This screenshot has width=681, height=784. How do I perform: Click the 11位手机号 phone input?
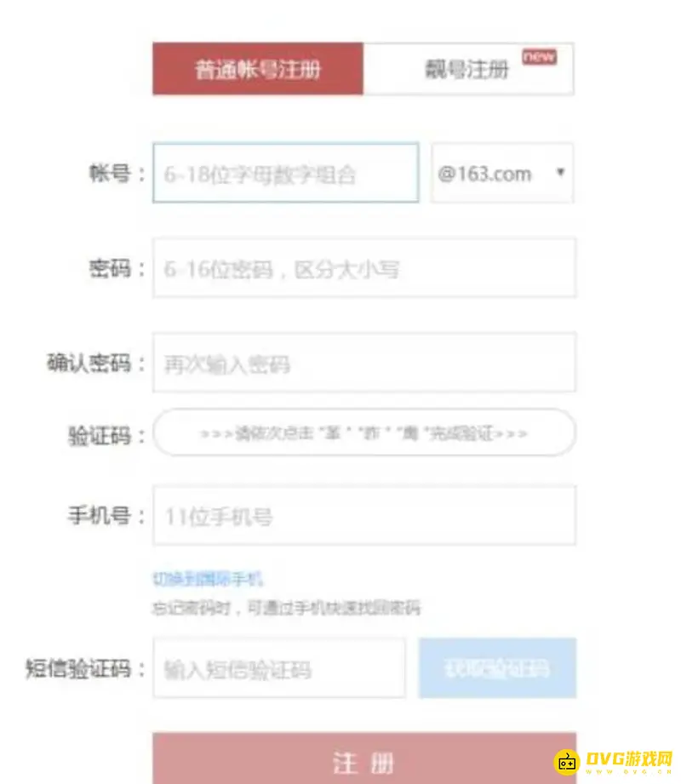pyautogui.click(x=364, y=516)
